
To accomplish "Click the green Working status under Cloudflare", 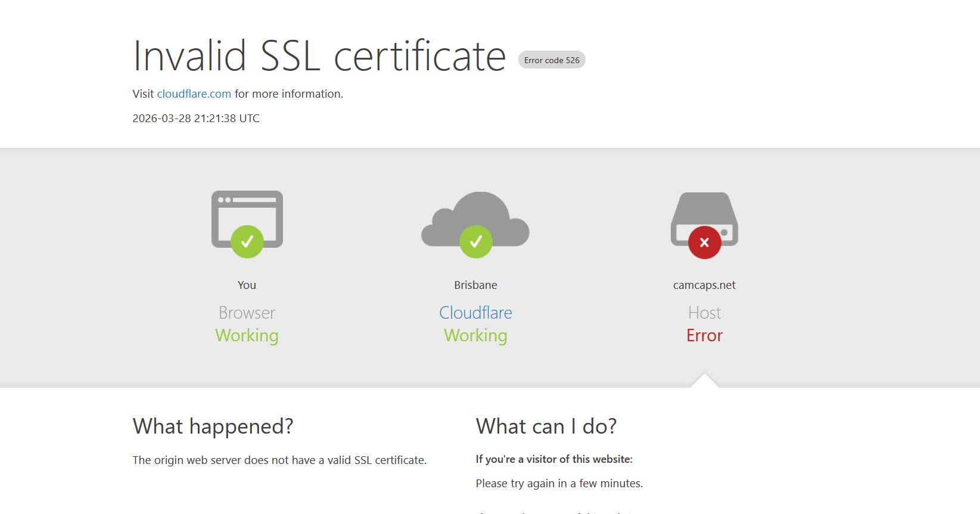I will 475,336.
